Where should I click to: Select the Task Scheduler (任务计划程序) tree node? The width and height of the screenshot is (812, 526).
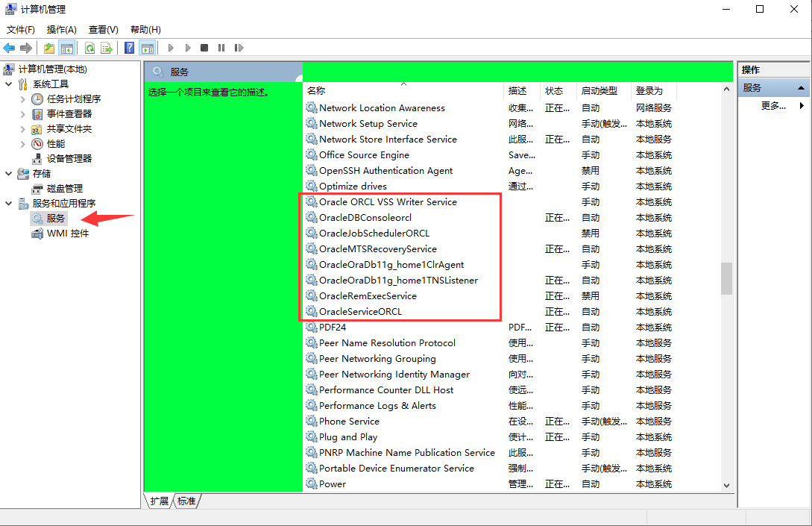click(74, 99)
